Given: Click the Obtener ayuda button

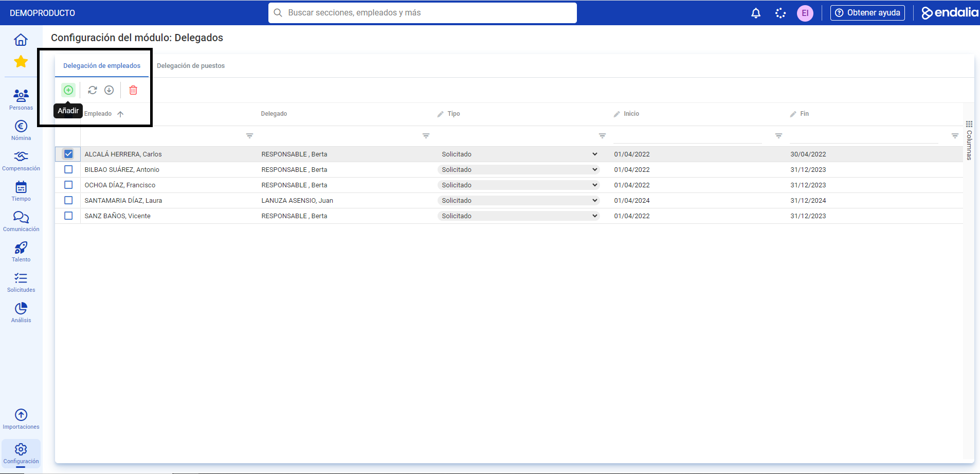Looking at the screenshot, I should click(867, 13).
